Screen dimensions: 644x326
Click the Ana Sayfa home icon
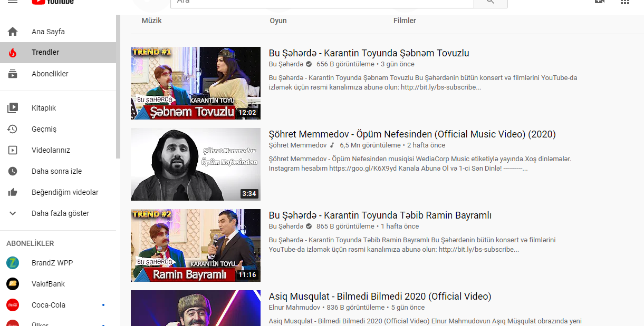pos(13,32)
